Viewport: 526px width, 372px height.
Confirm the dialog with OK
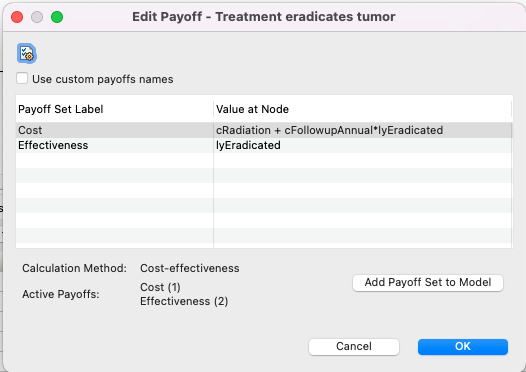click(463, 347)
